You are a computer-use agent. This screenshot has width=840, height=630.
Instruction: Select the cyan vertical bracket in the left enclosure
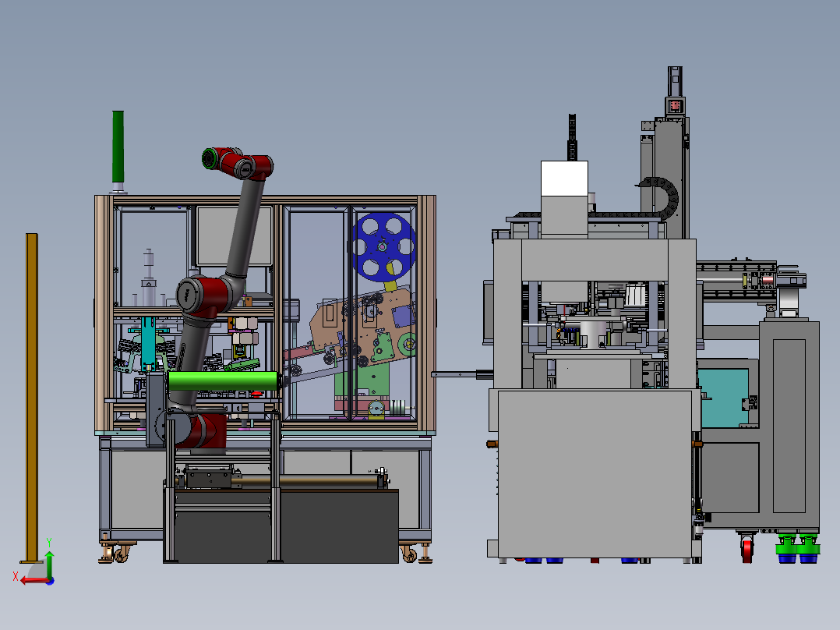148,344
